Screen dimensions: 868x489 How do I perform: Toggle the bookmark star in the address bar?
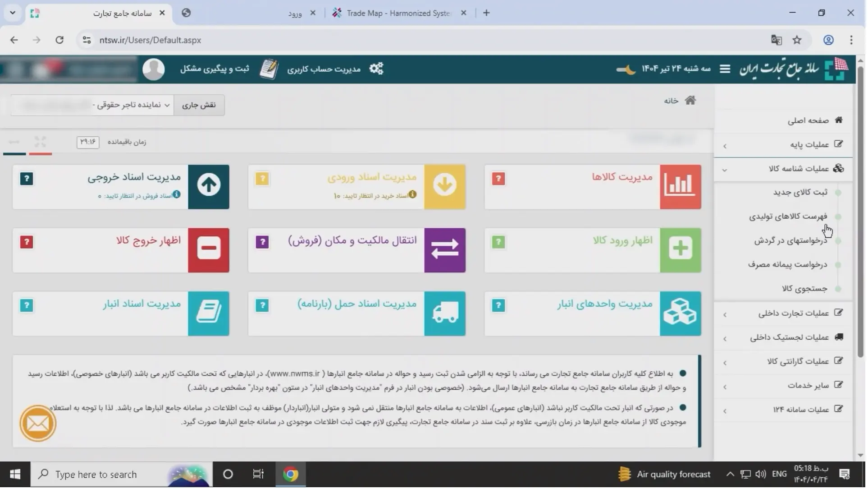coord(797,40)
